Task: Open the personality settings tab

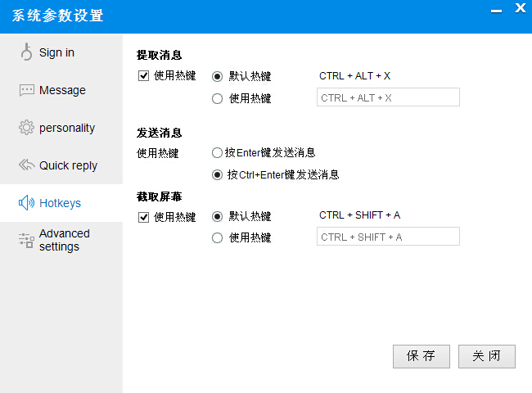Action: click(x=61, y=128)
